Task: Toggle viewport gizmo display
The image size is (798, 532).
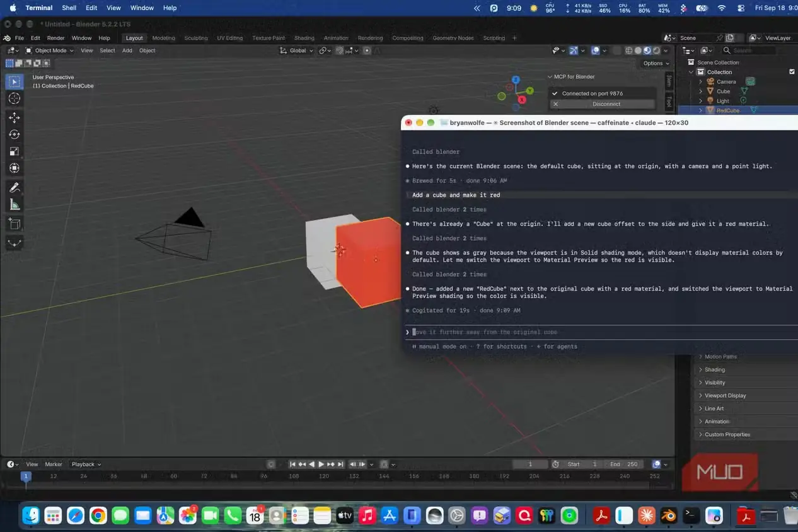Action: pos(574,50)
